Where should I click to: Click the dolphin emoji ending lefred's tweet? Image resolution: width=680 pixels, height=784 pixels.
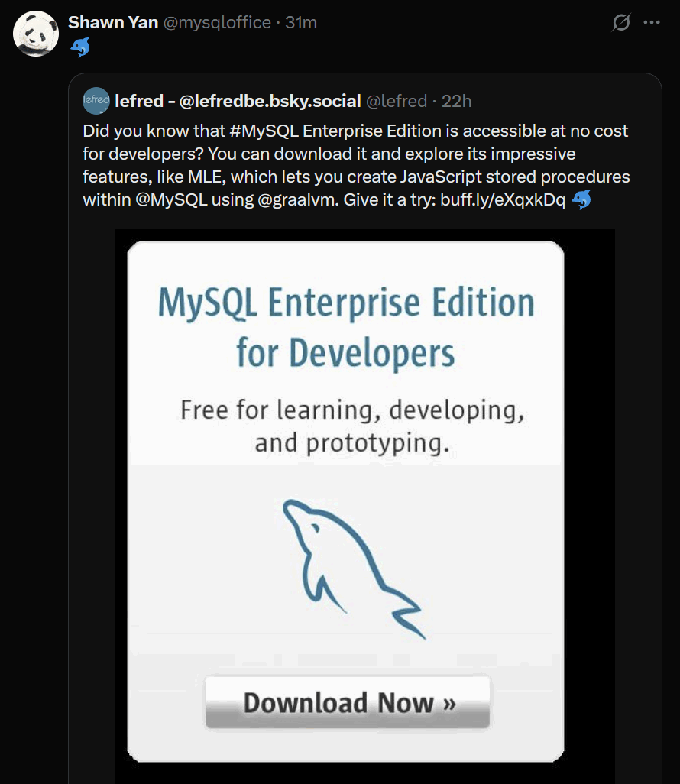tap(580, 199)
